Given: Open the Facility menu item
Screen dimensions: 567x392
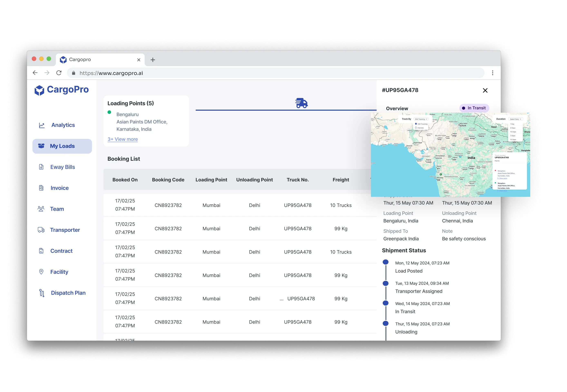Looking at the screenshot, I should (59, 272).
